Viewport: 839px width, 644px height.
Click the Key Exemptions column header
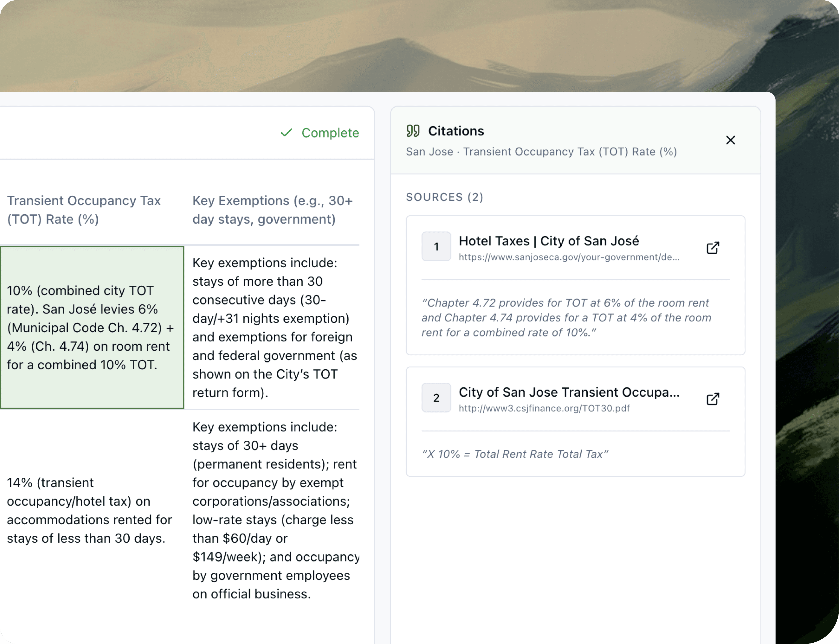point(272,210)
